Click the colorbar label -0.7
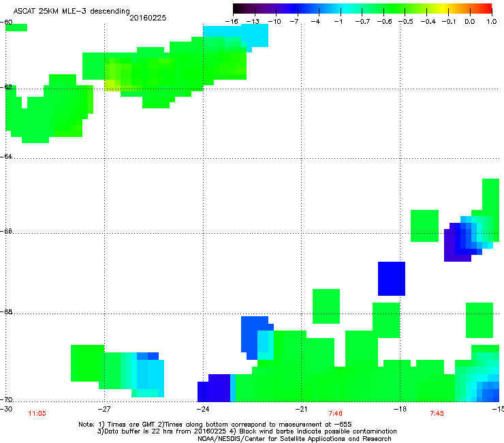This screenshot has width=504, height=443. pyautogui.click(x=362, y=22)
